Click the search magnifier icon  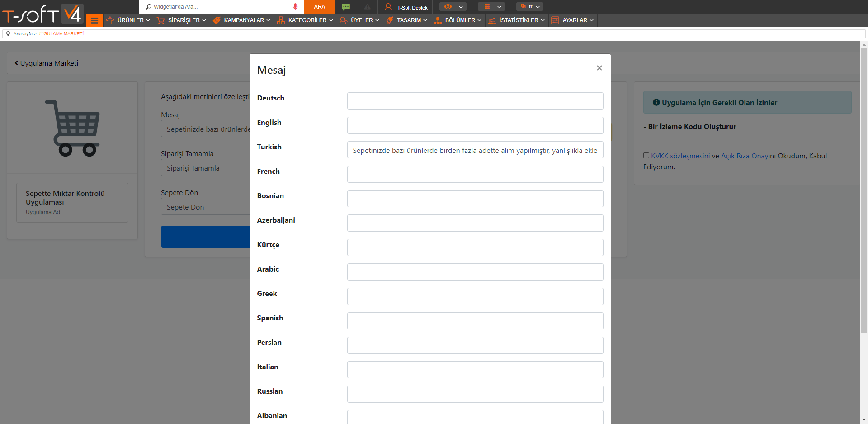tap(149, 7)
